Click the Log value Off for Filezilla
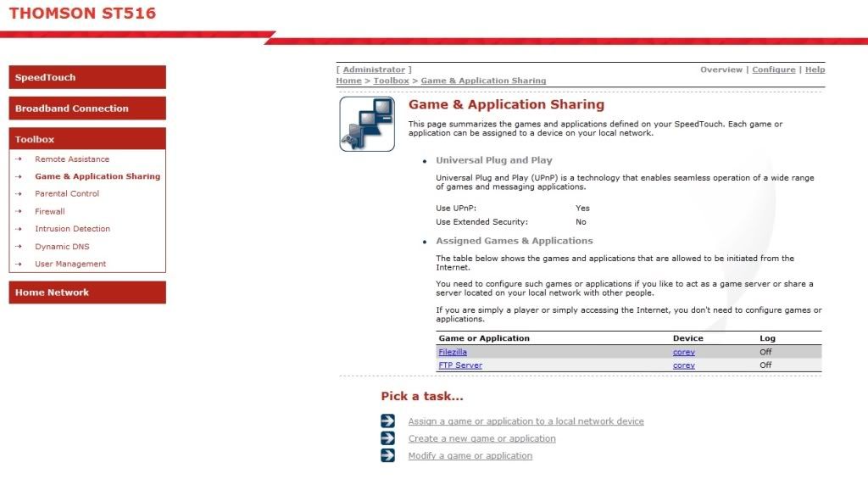 pos(765,352)
